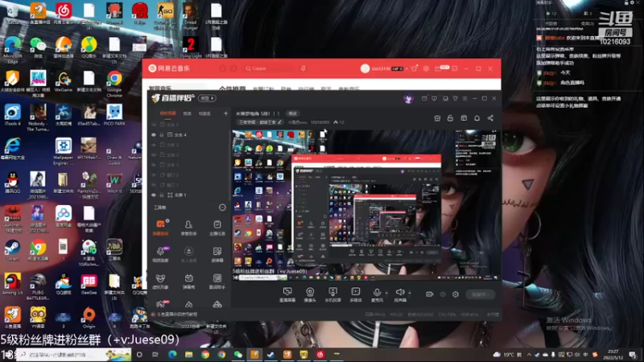Open the Steam desktop shortcut
Screen dimensions: 644x362
(12, 250)
